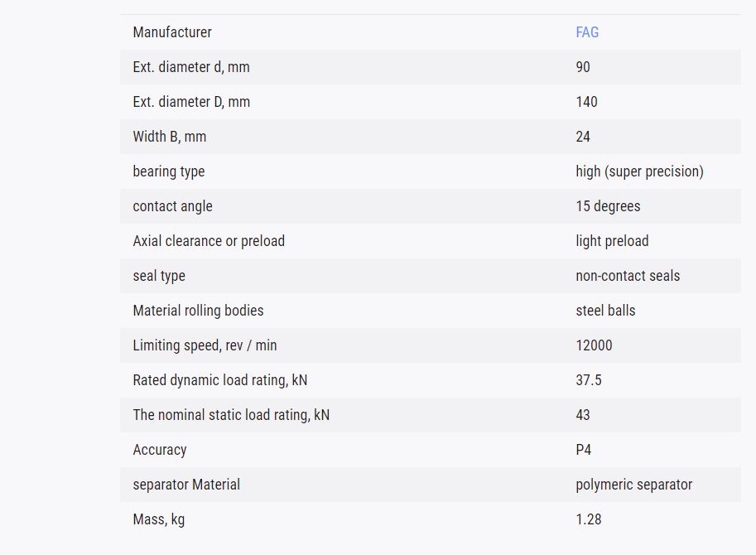Select the polymeric separator value
Image resolution: width=756 pixels, height=555 pixels.
pos(634,485)
